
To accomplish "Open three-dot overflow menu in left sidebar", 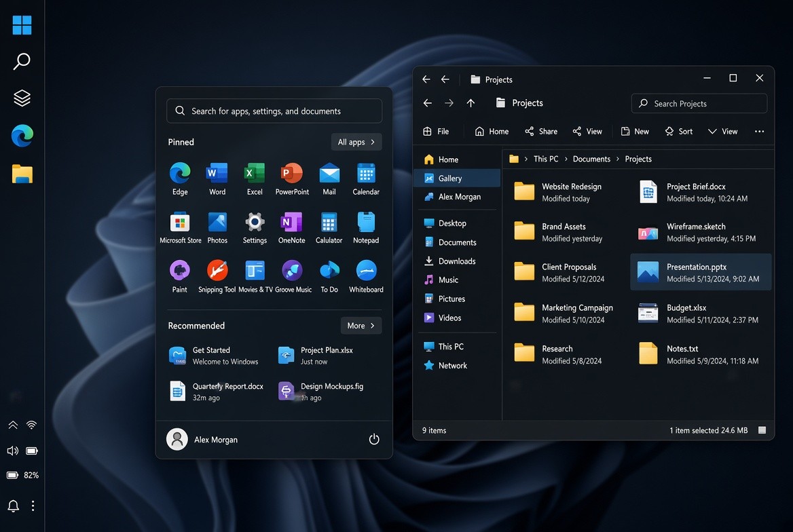I will (x=33, y=506).
